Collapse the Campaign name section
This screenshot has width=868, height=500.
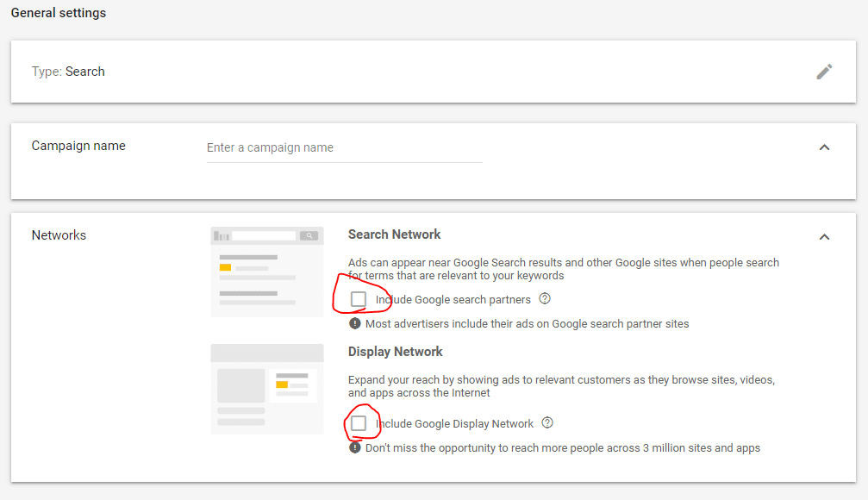tap(824, 147)
